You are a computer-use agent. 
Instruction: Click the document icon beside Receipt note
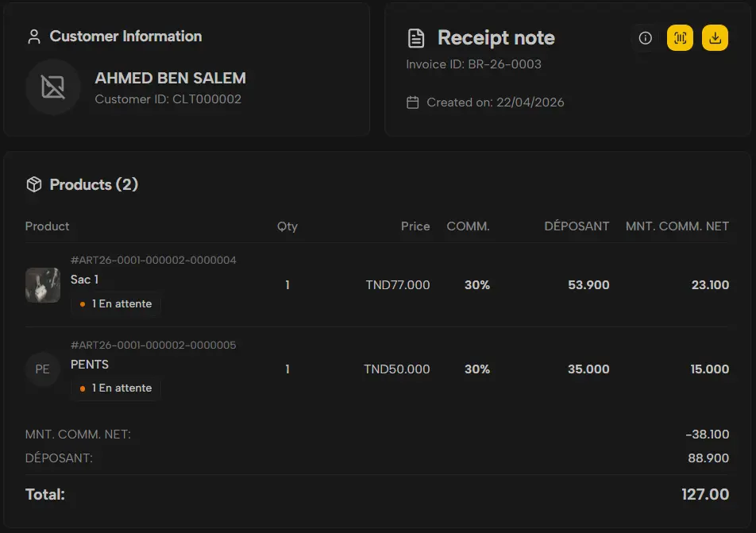click(415, 38)
